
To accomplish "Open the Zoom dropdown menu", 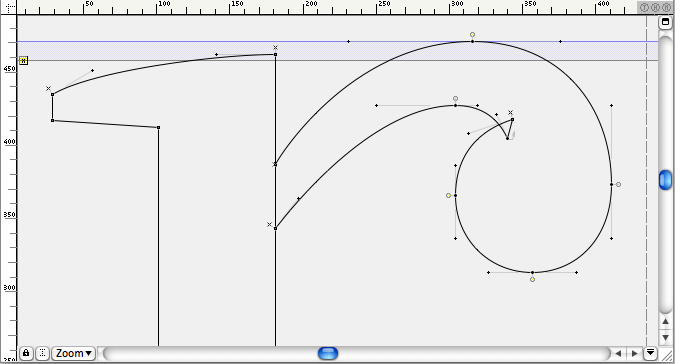I will coord(74,353).
